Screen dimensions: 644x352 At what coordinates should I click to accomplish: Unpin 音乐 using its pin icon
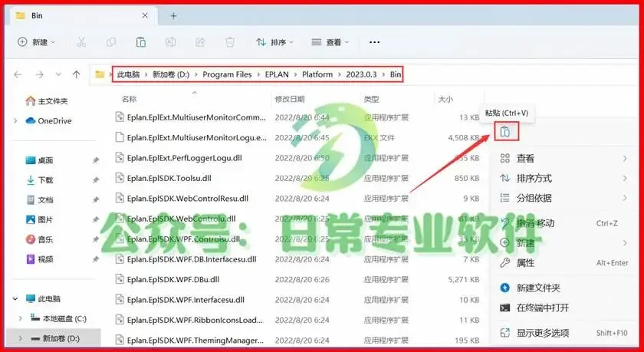[x=96, y=239]
